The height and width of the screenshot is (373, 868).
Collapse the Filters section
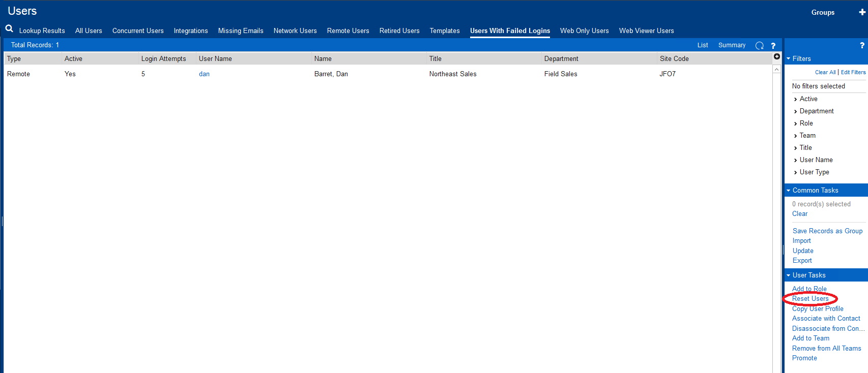coord(789,58)
